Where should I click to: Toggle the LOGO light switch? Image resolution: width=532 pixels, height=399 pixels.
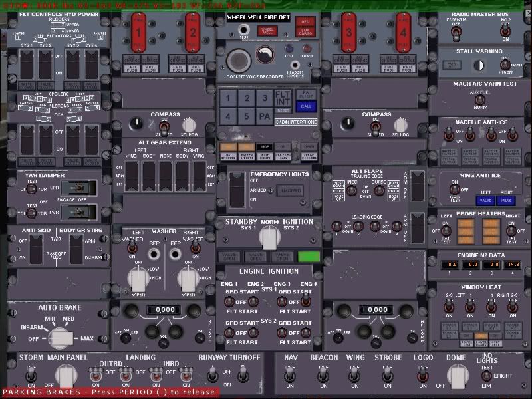pos(422,375)
